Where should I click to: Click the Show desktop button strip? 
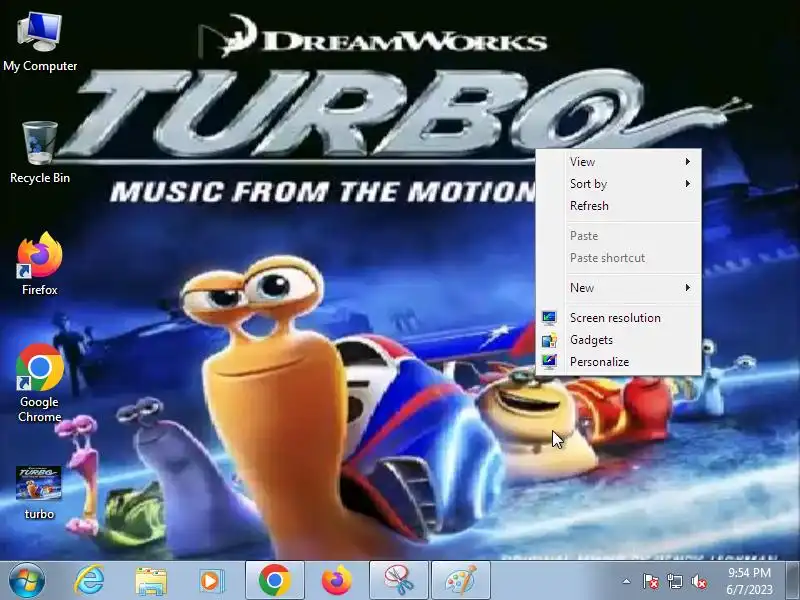(x=792, y=581)
